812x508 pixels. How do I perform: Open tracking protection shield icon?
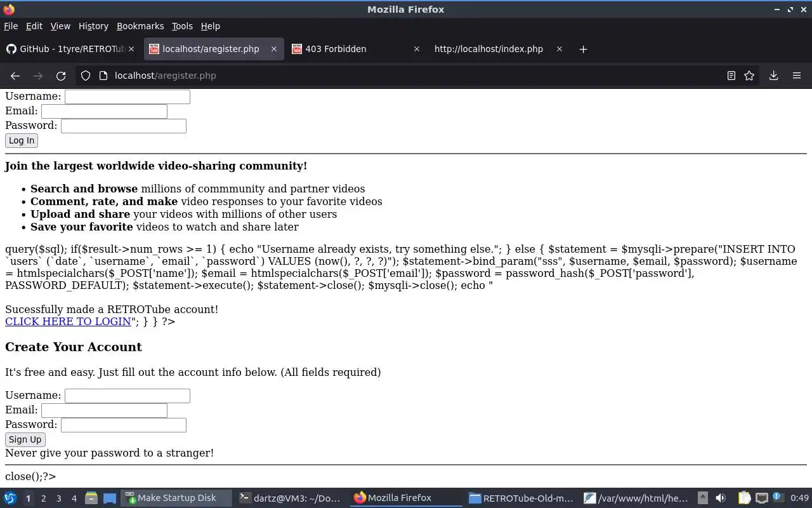coord(86,76)
